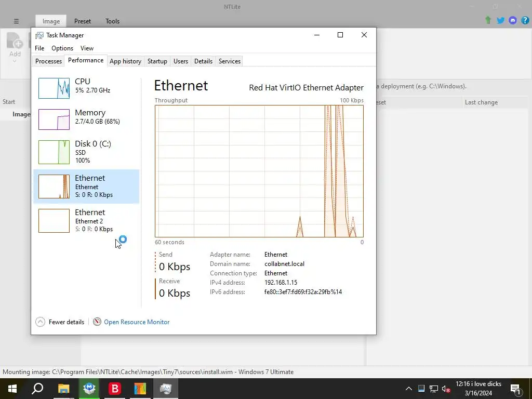Click the tray monitor device icon
This screenshot has height=399, width=532.
(421, 389)
